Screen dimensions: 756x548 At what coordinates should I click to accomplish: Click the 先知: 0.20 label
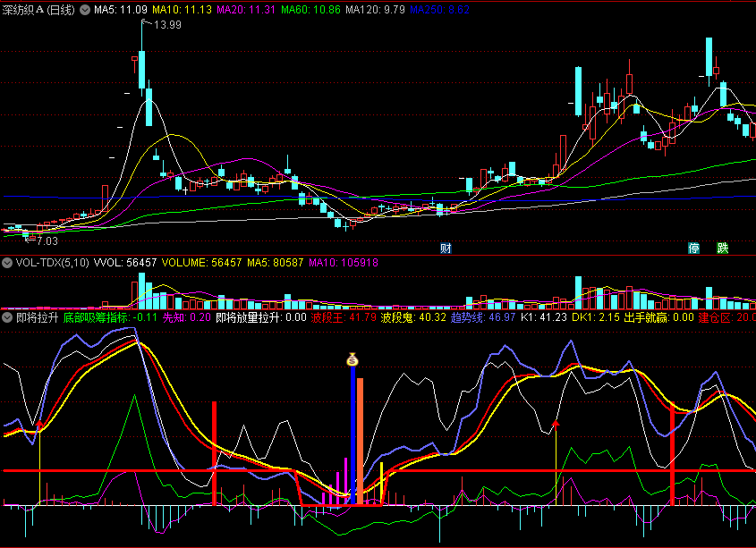(x=187, y=317)
